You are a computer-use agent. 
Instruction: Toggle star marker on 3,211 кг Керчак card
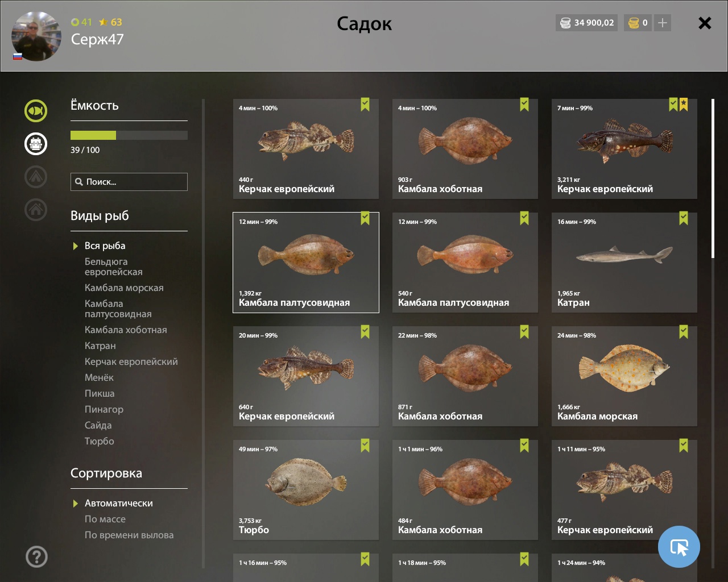click(684, 105)
